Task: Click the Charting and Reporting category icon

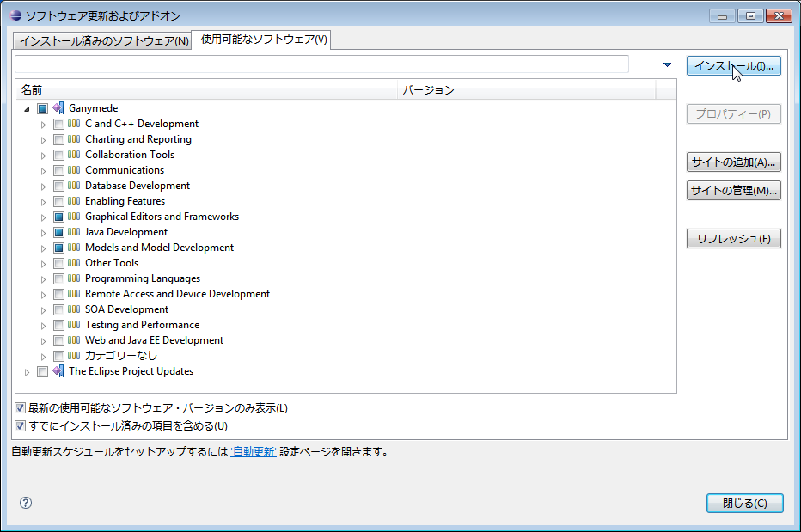Action: point(74,139)
